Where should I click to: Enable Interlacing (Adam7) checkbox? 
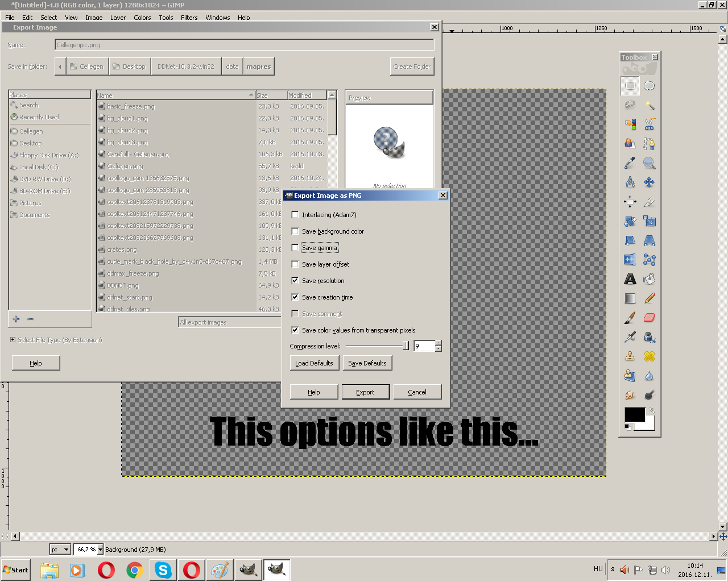coord(295,215)
